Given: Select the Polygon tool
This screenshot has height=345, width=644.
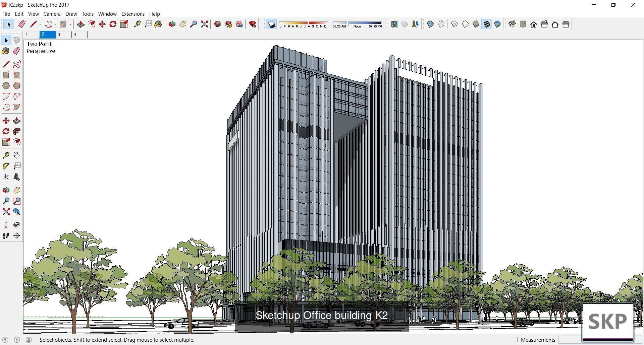Looking at the screenshot, I should coord(17,86).
